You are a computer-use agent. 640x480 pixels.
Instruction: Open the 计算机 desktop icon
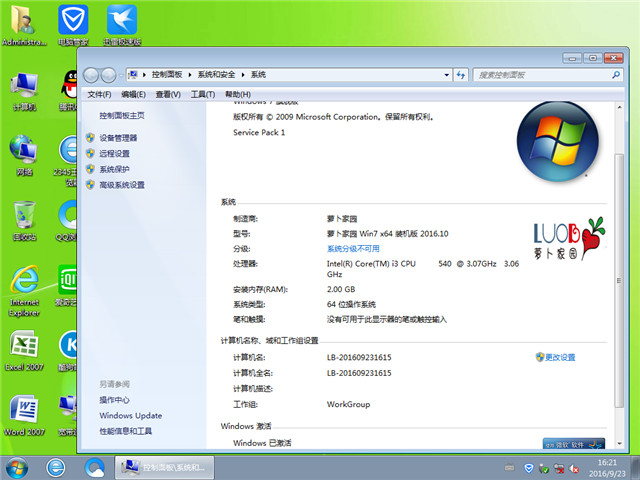[24, 91]
